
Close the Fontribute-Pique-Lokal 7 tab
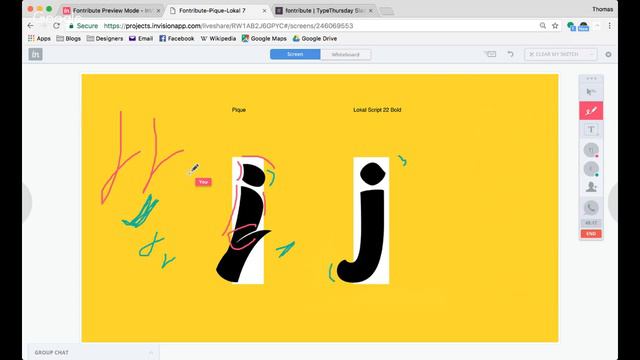[x=264, y=11]
